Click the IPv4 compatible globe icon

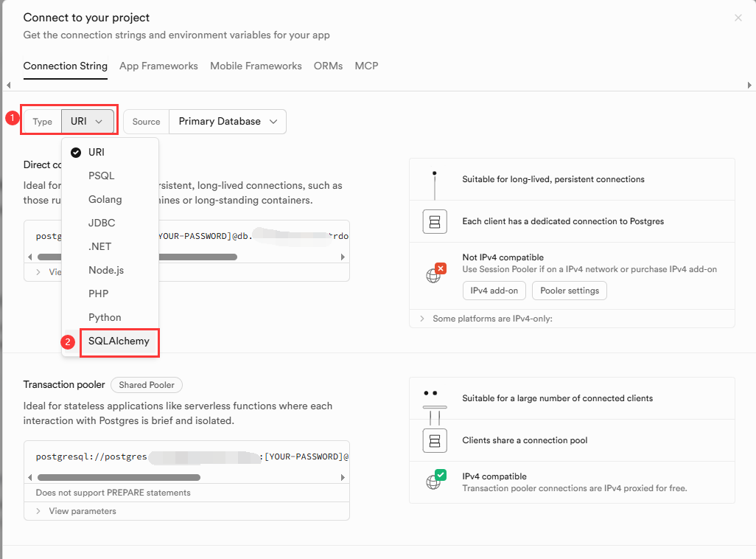click(435, 482)
